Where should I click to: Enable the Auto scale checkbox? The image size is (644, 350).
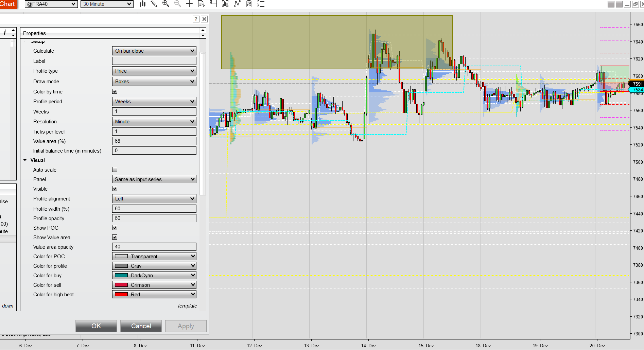coord(115,170)
